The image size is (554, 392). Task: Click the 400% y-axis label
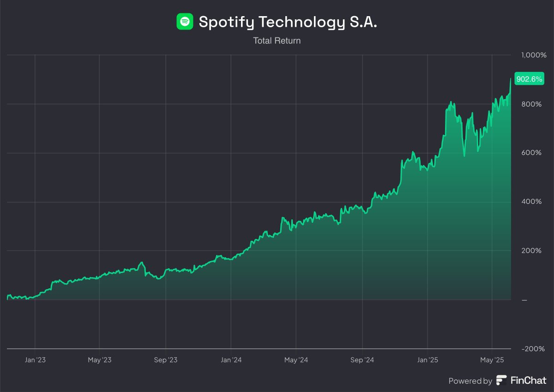click(532, 202)
